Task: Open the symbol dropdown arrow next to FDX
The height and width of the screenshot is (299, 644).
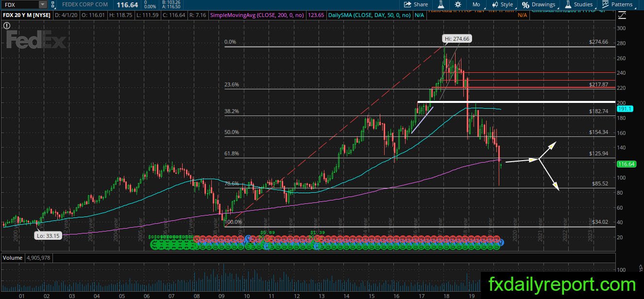Action: 43,4
